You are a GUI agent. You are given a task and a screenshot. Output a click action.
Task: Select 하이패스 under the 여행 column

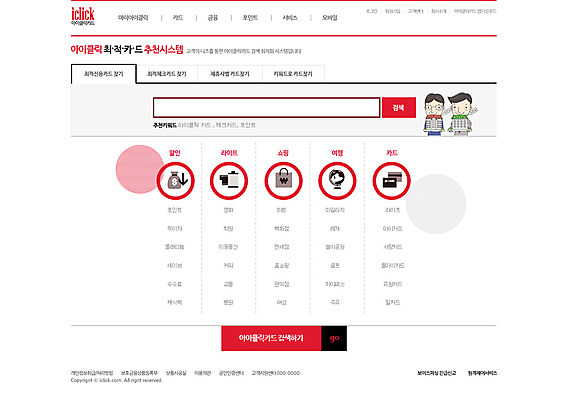(x=335, y=284)
